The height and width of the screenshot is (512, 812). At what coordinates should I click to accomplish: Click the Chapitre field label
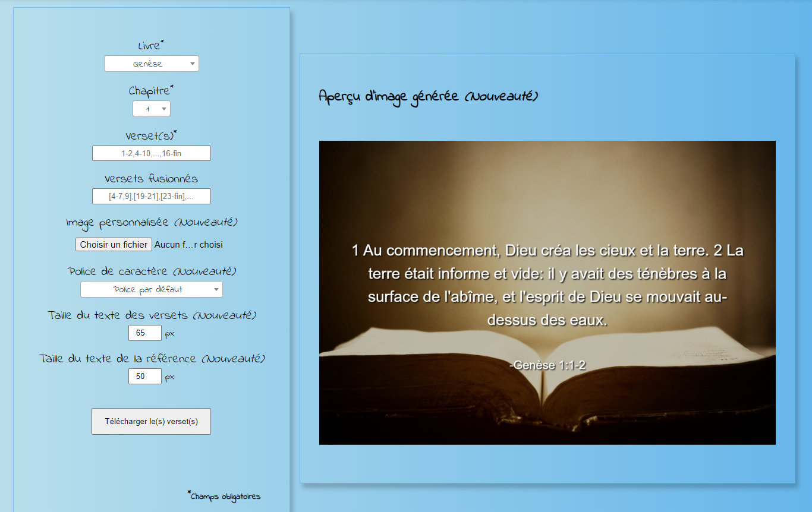150,91
